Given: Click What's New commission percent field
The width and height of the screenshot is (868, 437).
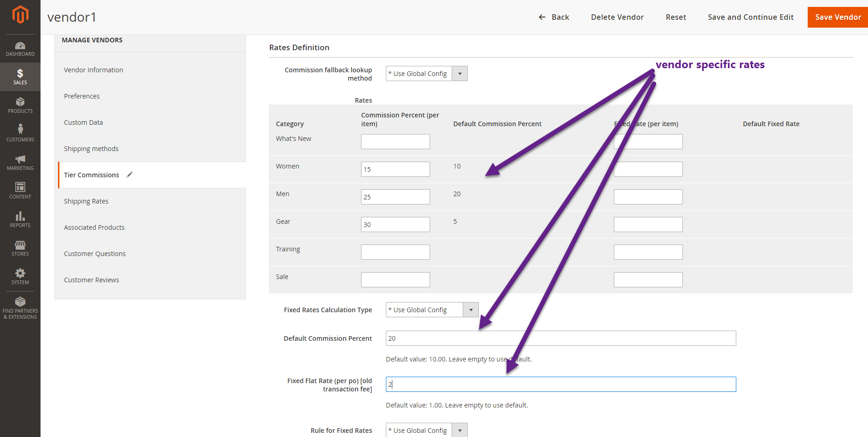Looking at the screenshot, I should coord(395,141).
